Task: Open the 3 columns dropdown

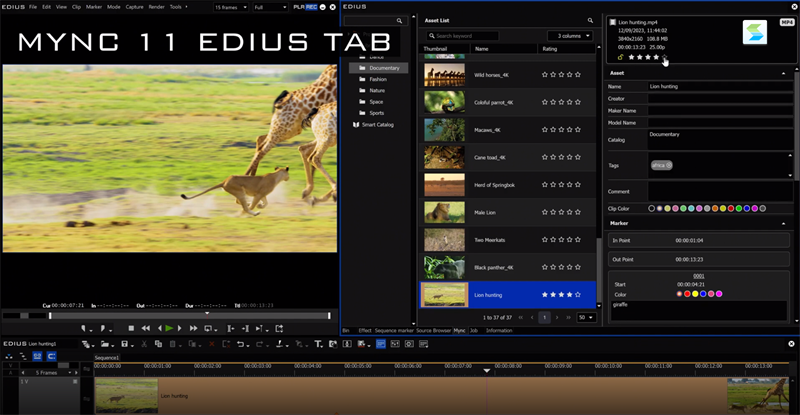Action: pos(572,36)
